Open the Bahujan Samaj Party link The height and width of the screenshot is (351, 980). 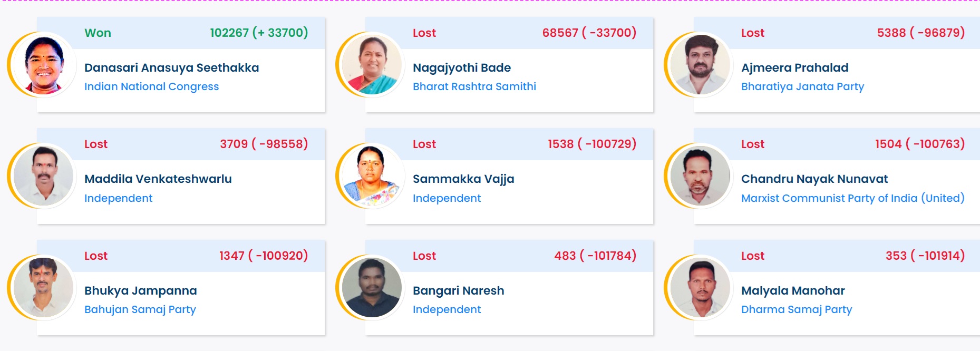point(140,310)
